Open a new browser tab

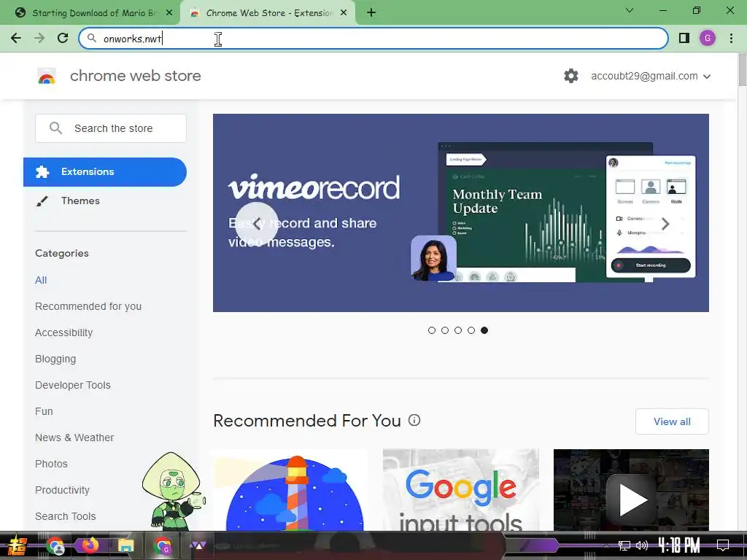371,13
